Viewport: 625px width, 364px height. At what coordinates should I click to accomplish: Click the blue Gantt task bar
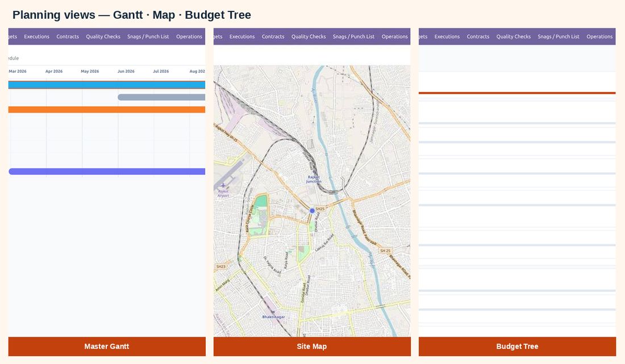107,85
